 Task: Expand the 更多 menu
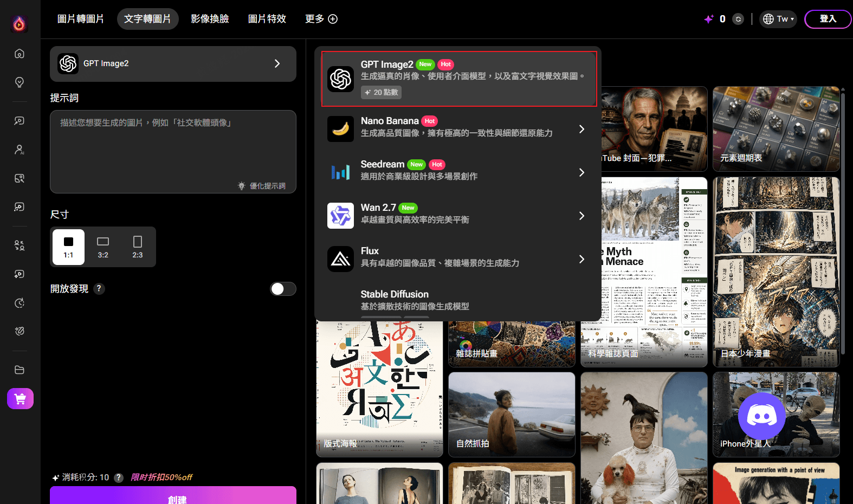(321, 19)
